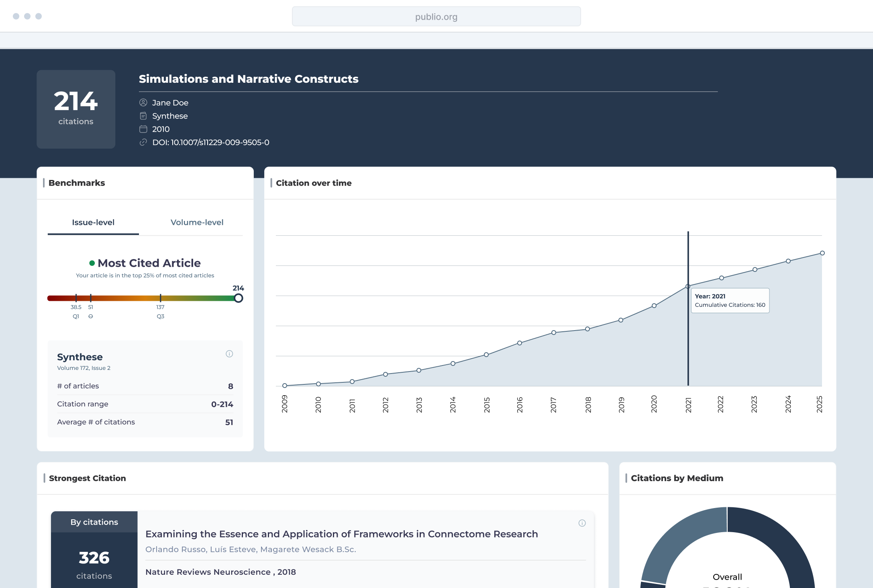Click the 2016 data point on chart

520,343
